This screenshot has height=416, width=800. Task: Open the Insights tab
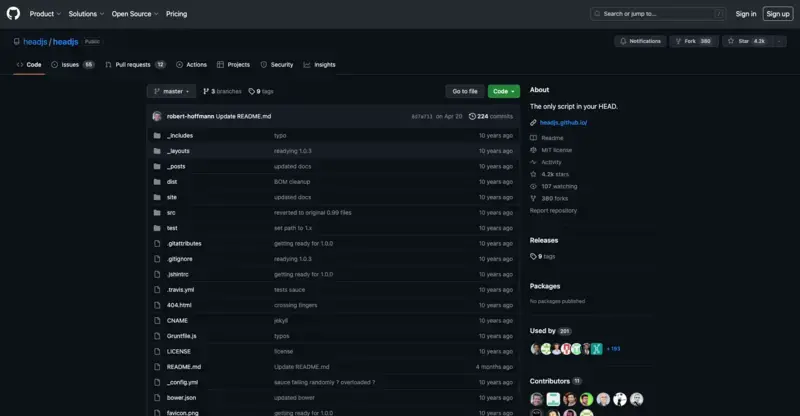(319, 65)
